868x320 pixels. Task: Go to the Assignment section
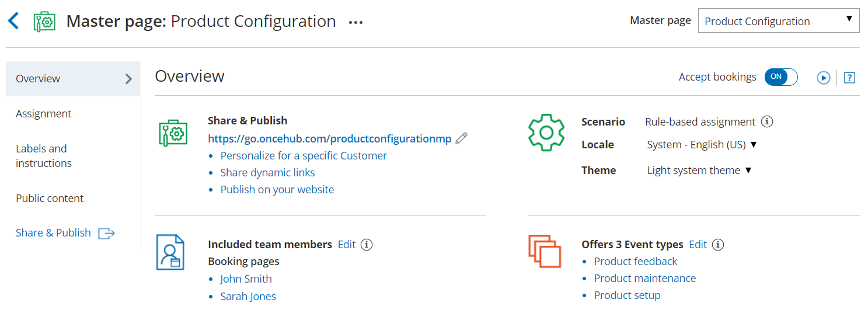tap(44, 114)
